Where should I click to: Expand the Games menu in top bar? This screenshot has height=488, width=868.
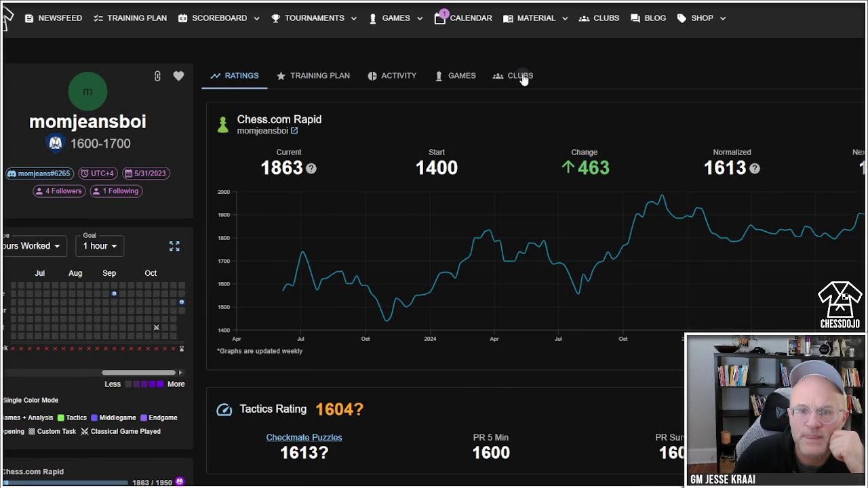click(x=396, y=18)
